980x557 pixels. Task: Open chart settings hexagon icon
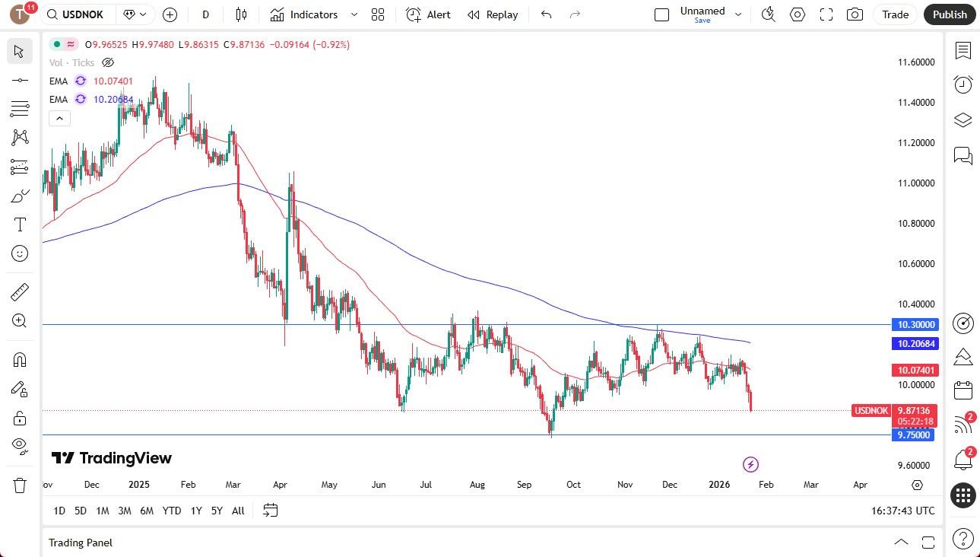(x=797, y=14)
